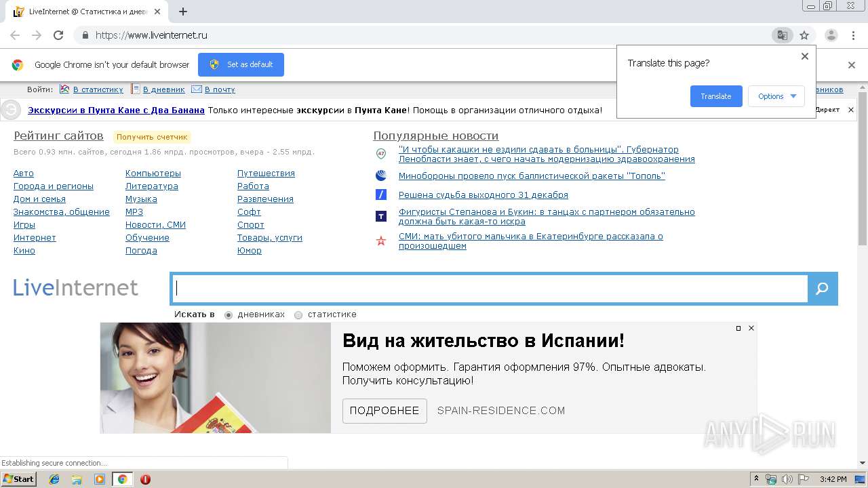Open the Путешествия category link
The image size is (868, 488).
tap(266, 174)
